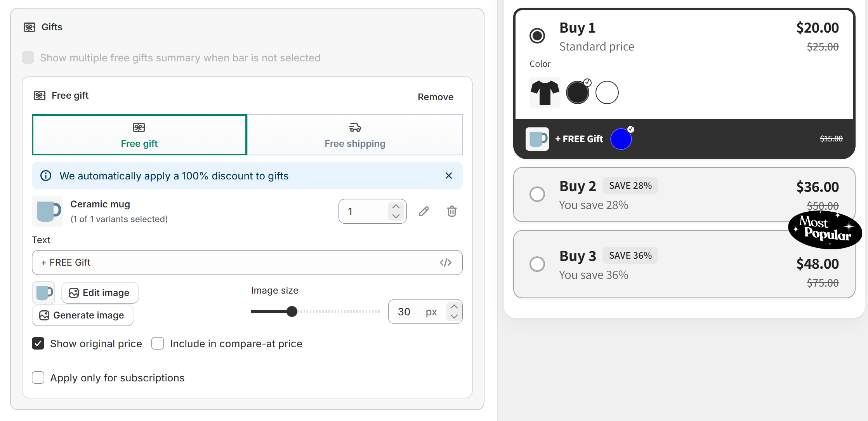Decrease image size px with down arrow

[x=454, y=317]
